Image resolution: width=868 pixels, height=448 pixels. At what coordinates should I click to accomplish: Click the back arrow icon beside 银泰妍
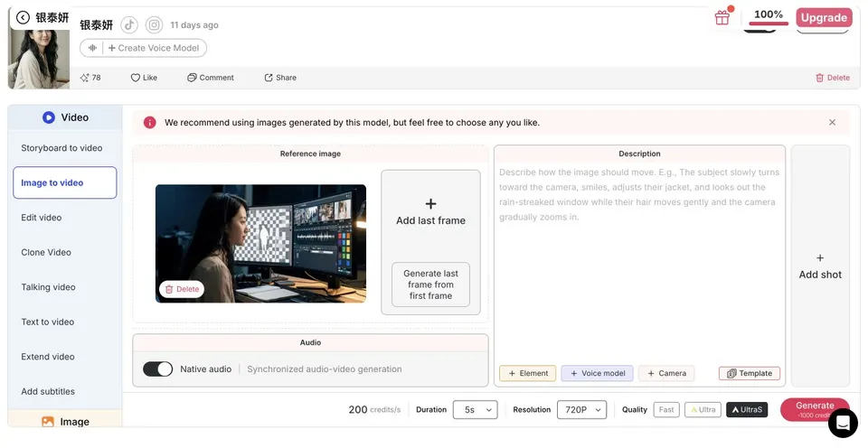coord(23,18)
